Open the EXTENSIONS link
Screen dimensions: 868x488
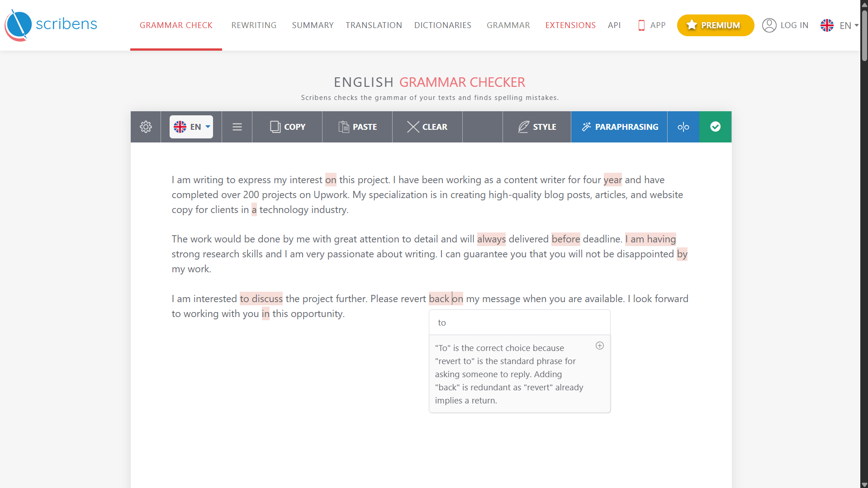click(x=570, y=25)
